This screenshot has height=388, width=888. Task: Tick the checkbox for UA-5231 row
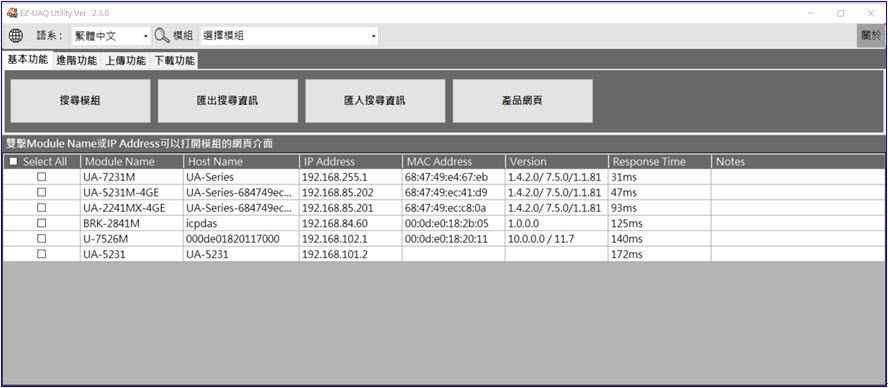pos(41,254)
